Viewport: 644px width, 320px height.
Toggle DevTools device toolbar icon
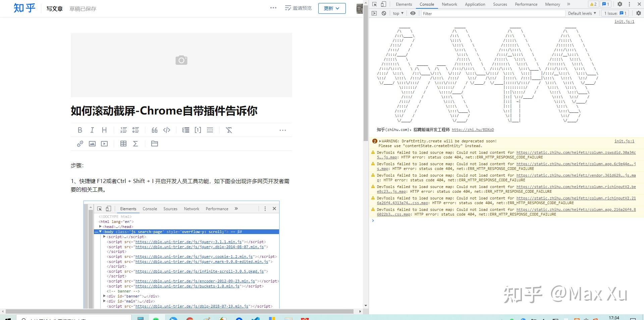click(x=384, y=4)
